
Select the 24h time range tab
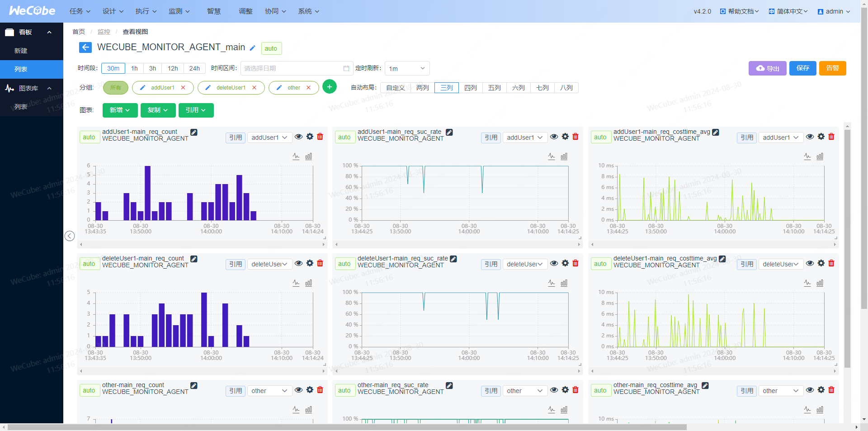pyautogui.click(x=194, y=68)
